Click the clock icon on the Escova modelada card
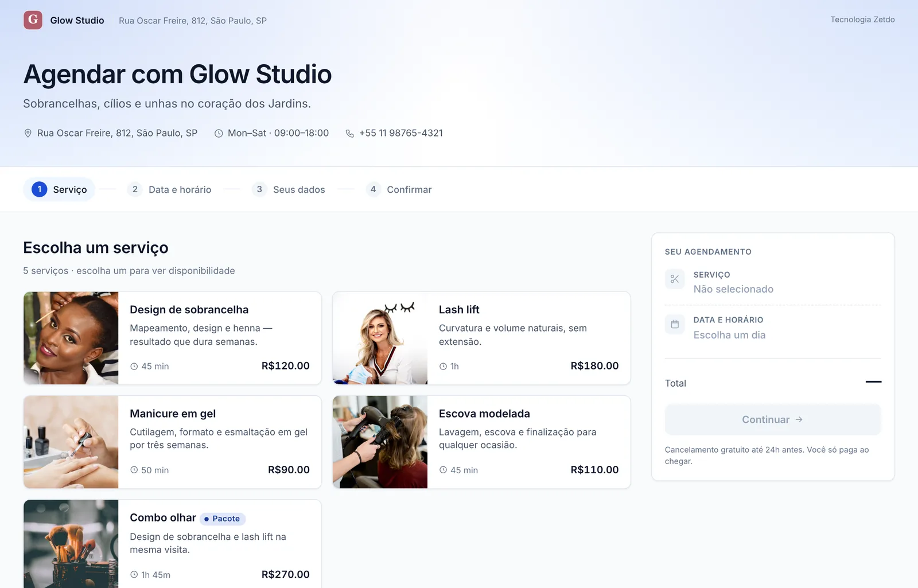The width and height of the screenshot is (918, 588). (x=443, y=470)
